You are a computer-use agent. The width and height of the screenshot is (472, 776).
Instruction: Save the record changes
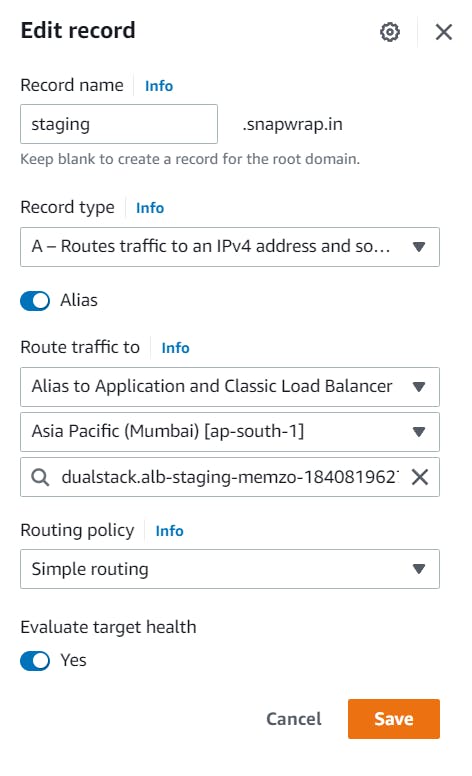tap(393, 719)
